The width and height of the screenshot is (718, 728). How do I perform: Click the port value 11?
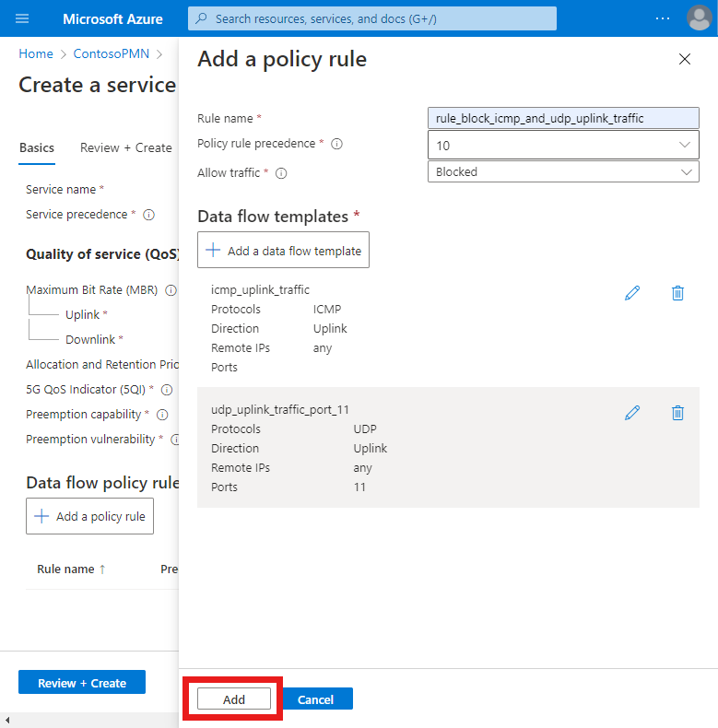(x=359, y=487)
